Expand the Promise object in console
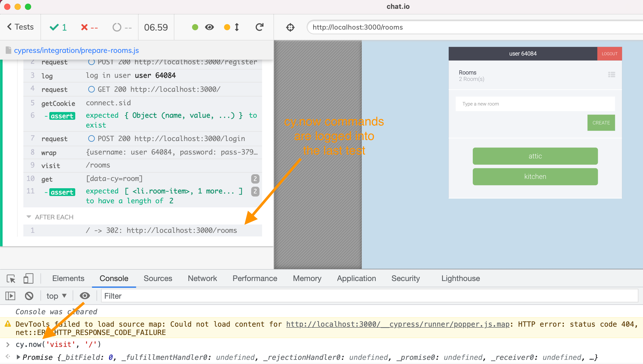 18,357
